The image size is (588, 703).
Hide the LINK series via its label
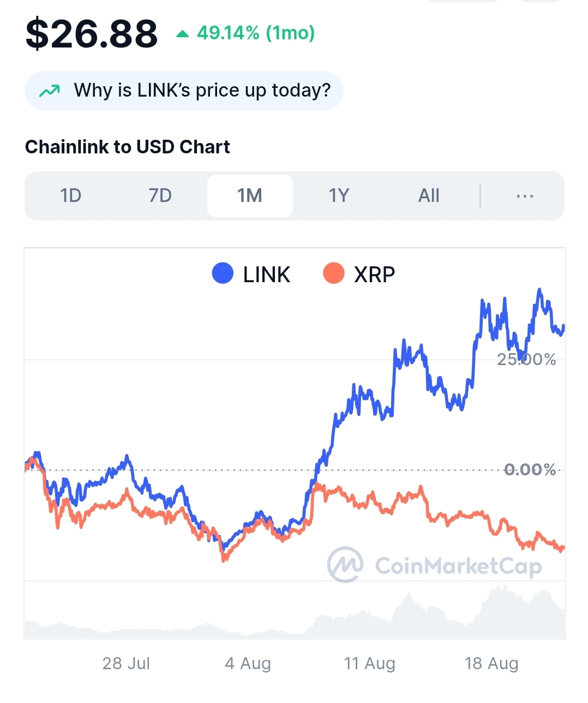tap(266, 275)
